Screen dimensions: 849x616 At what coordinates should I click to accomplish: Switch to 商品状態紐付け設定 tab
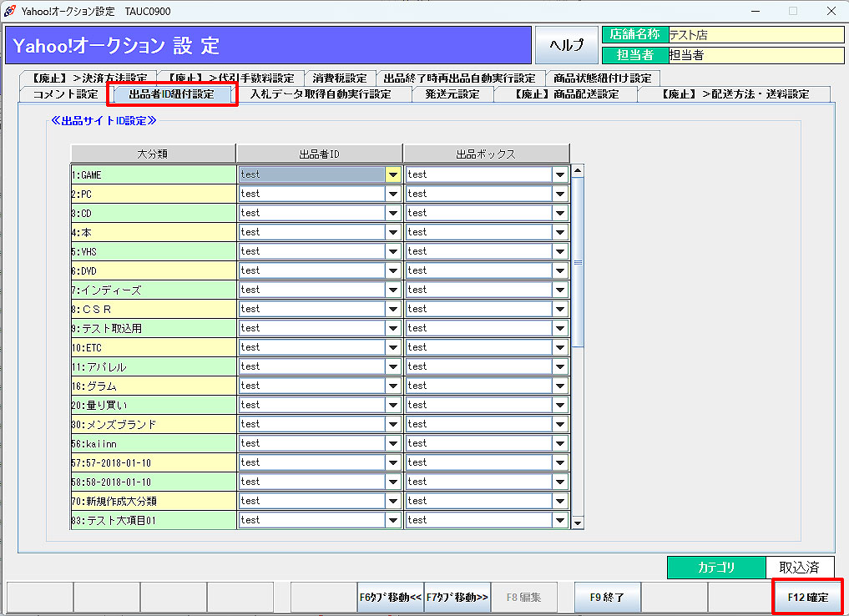point(602,78)
